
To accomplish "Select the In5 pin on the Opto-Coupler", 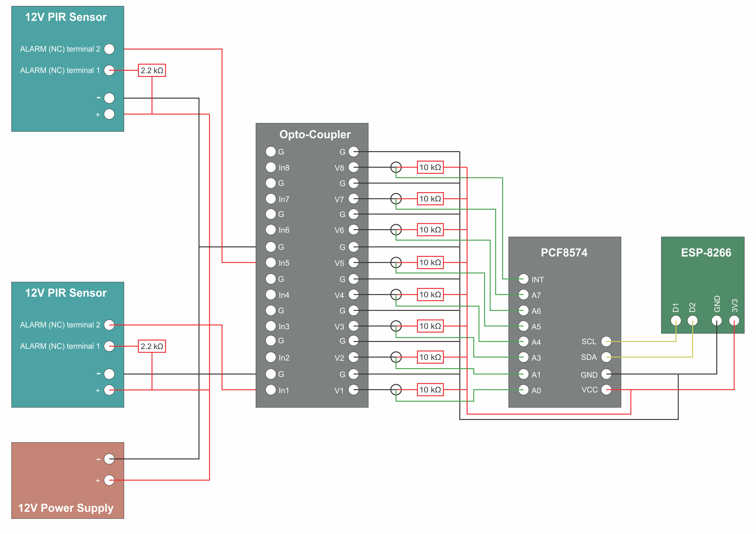I will tap(271, 263).
